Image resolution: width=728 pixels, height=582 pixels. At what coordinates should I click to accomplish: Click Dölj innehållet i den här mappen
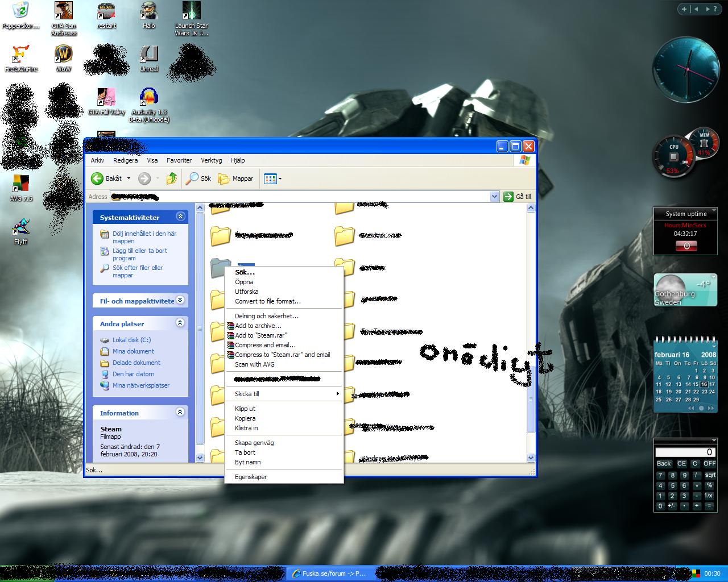[x=144, y=237]
